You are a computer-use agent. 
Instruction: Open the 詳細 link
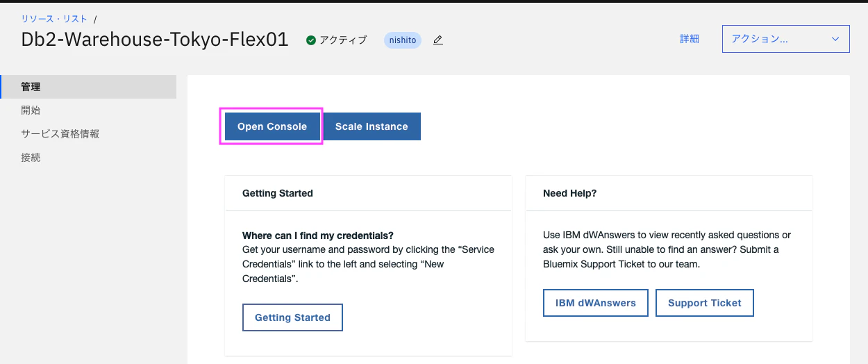[689, 39]
